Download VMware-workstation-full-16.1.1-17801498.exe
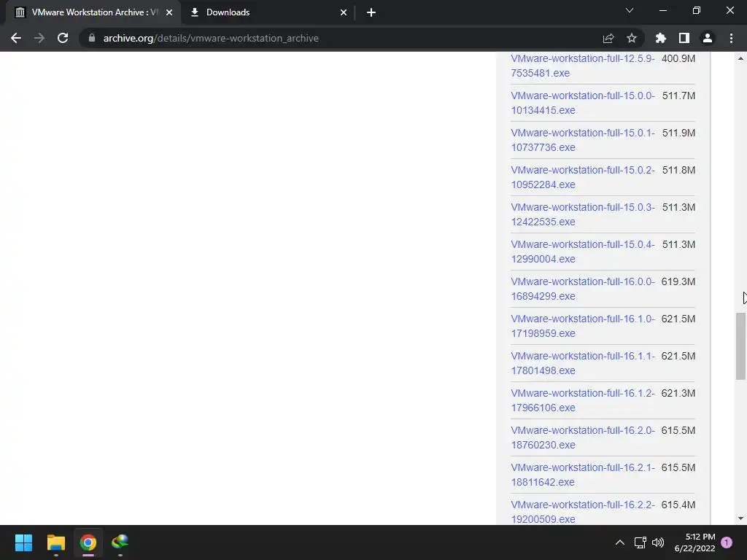This screenshot has height=560, width=747. coord(583,363)
